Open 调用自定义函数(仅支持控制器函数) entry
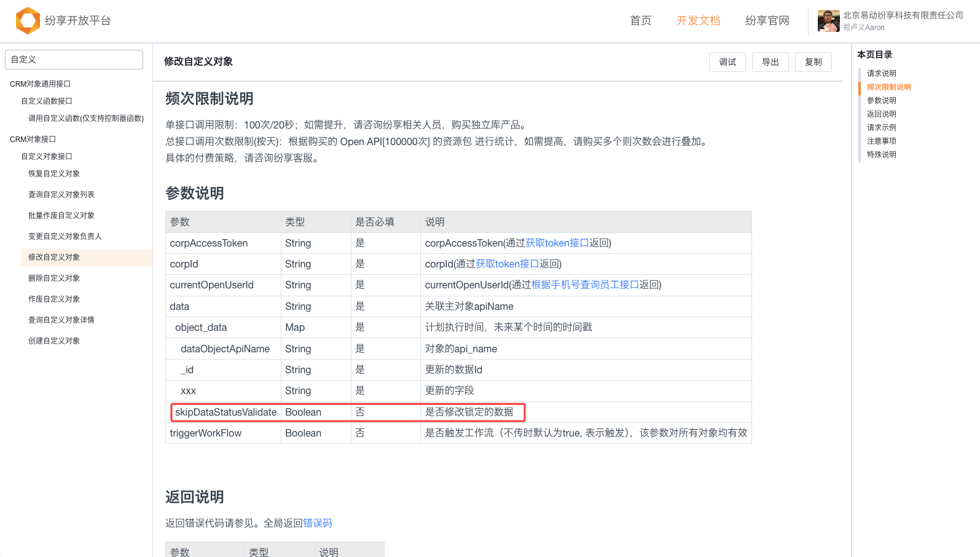980x557 pixels. 86,119
